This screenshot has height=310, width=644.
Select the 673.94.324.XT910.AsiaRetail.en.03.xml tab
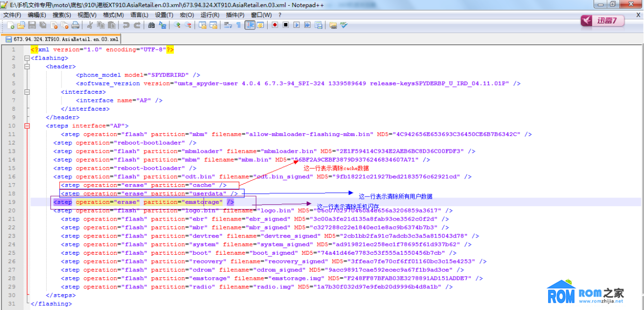pyautogui.click(x=62, y=39)
